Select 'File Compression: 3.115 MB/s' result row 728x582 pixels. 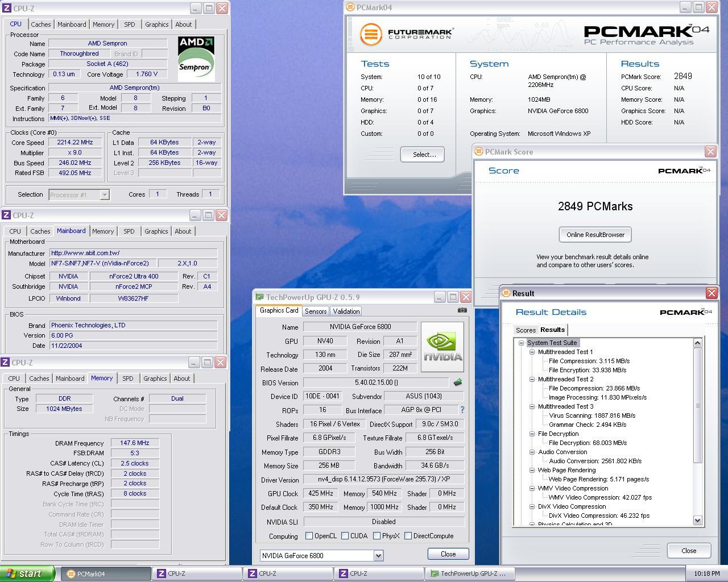(x=589, y=361)
